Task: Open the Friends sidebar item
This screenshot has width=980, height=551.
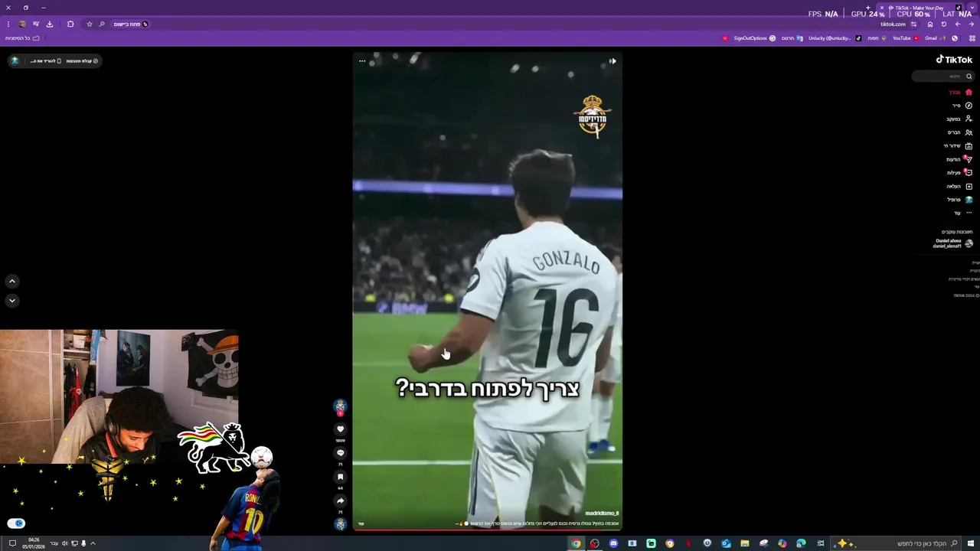Action: (x=960, y=132)
